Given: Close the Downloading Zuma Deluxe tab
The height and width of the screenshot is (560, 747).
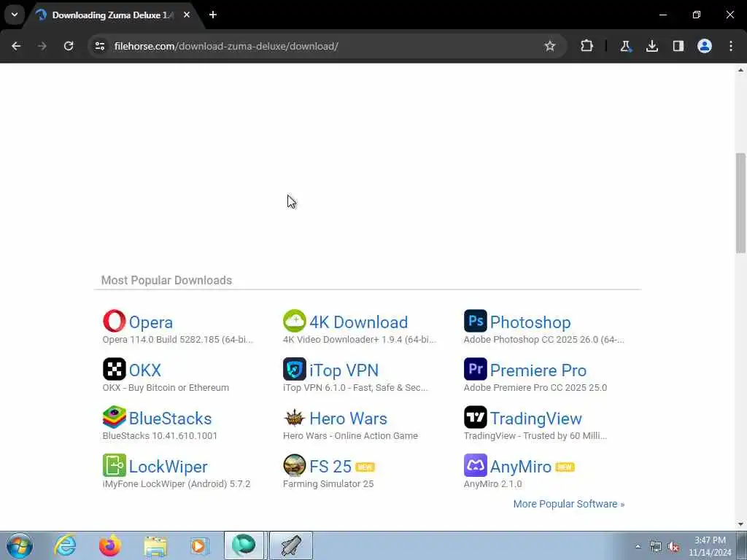Looking at the screenshot, I should click(x=187, y=15).
